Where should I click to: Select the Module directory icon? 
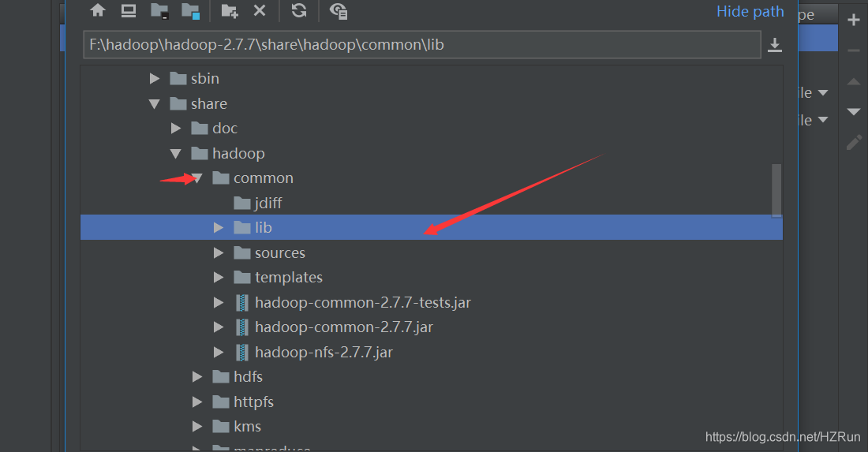click(x=190, y=11)
